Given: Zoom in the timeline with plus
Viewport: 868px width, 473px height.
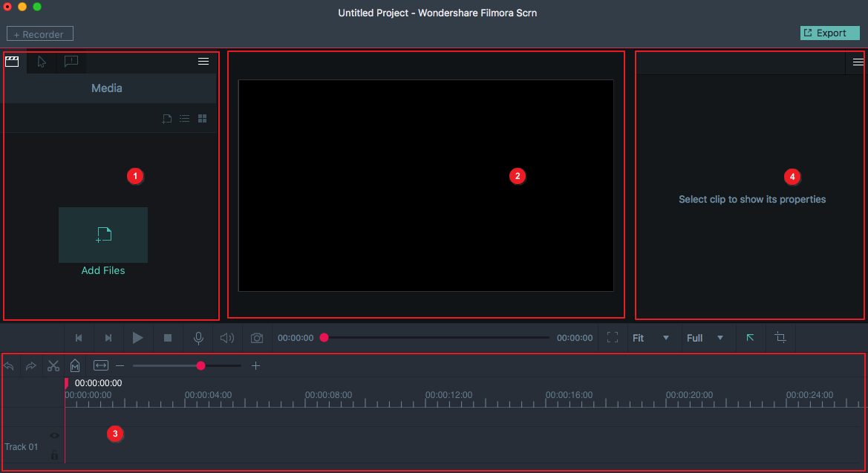Looking at the screenshot, I should click(255, 365).
